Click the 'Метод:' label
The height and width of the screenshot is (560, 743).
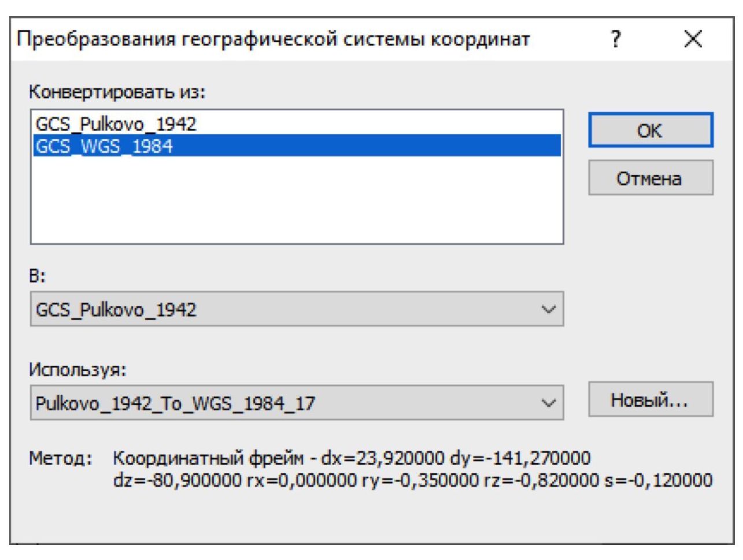[60, 458]
